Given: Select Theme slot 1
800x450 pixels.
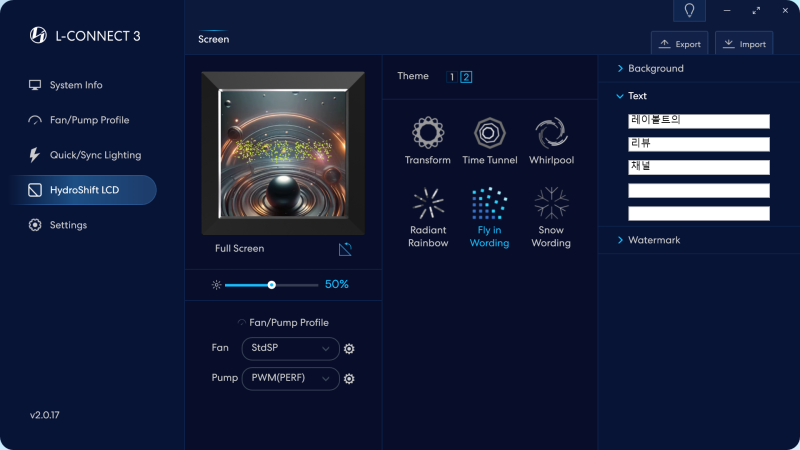Looking at the screenshot, I should pos(452,77).
